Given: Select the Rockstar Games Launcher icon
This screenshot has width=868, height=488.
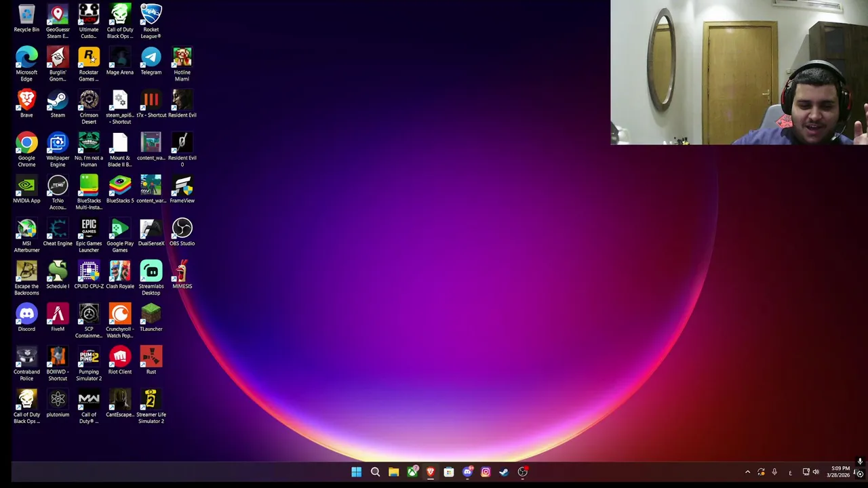Looking at the screenshot, I should [89, 64].
